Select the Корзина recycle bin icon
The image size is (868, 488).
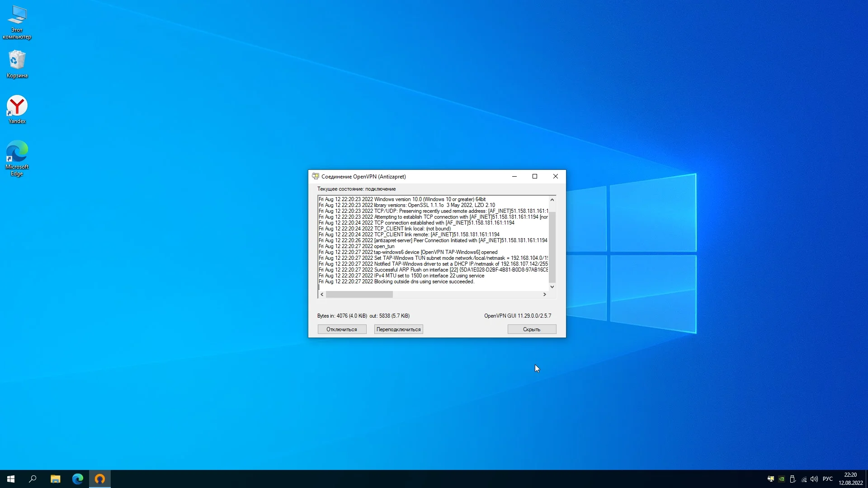17,63
